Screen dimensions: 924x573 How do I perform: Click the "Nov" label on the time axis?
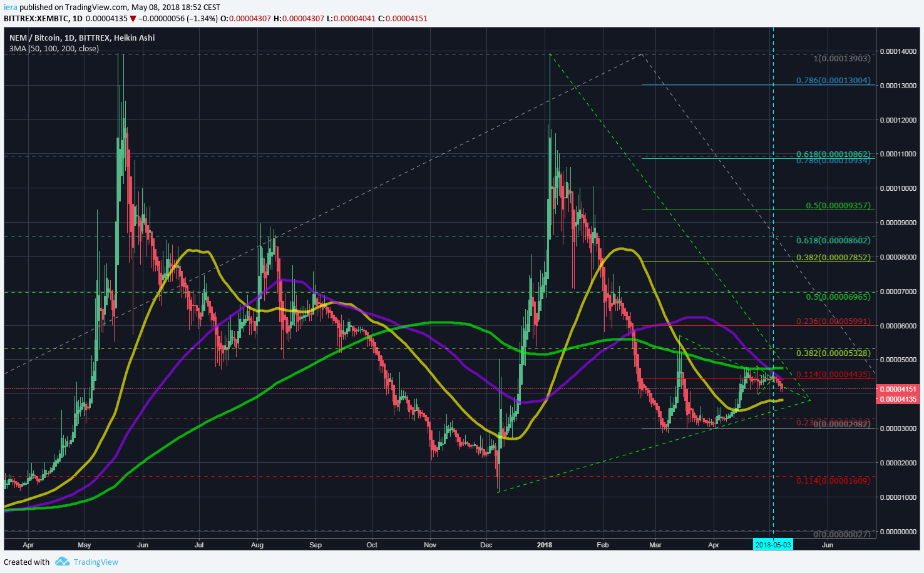click(430, 545)
